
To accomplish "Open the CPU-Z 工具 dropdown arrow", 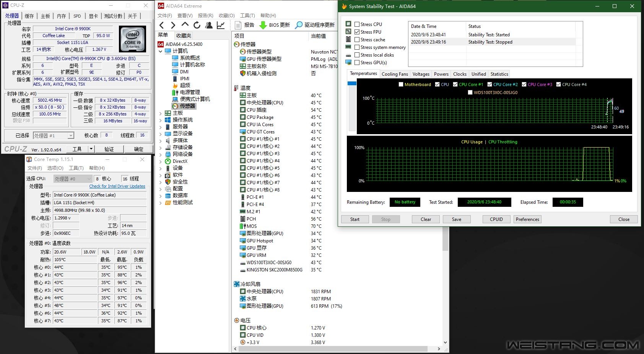I will click(x=91, y=149).
